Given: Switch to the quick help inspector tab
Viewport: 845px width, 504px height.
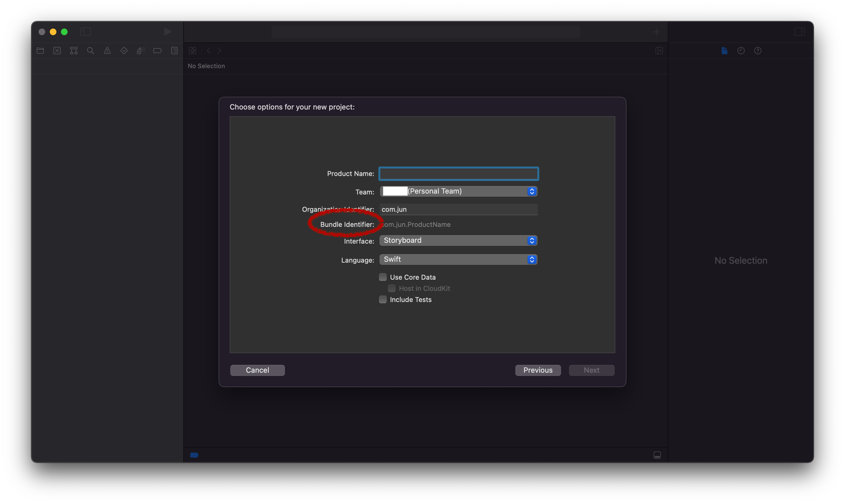Looking at the screenshot, I should click(758, 51).
